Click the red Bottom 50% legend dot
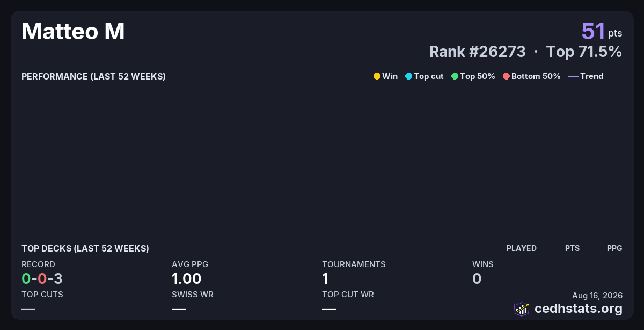This screenshot has height=330, width=644. coord(506,76)
